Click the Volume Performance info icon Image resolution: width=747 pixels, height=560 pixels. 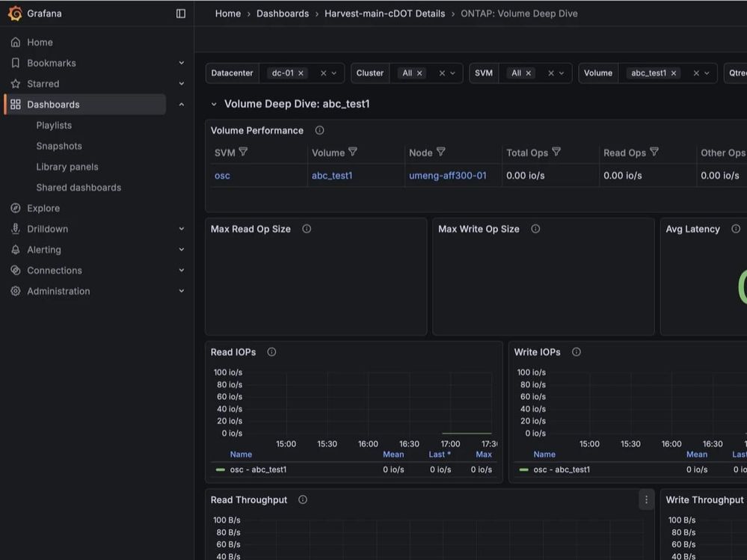(x=320, y=130)
